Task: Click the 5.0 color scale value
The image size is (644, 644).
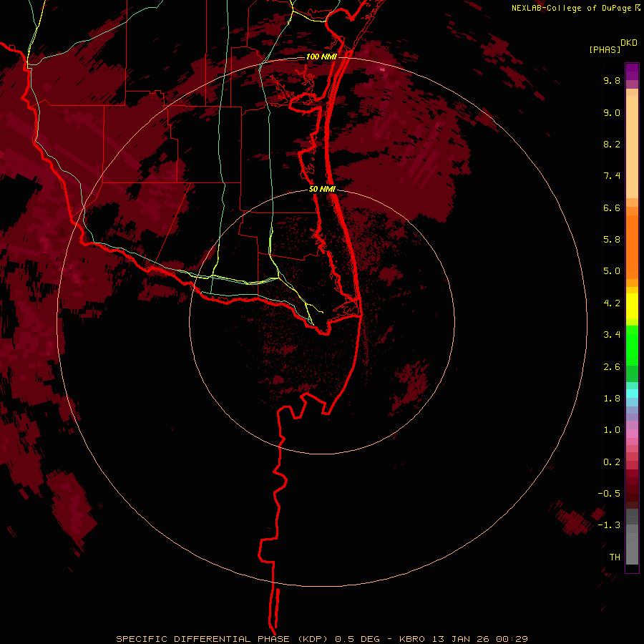Action: click(612, 271)
